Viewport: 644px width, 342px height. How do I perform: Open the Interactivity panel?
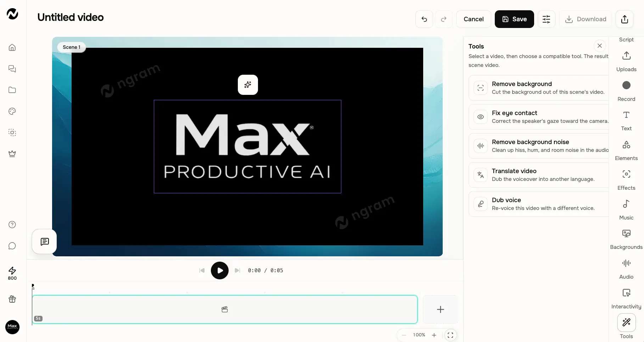(626, 299)
